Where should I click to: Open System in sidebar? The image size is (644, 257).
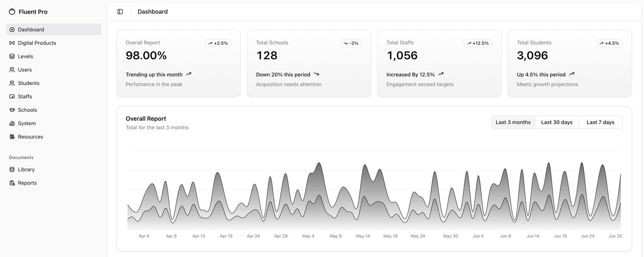54,123
